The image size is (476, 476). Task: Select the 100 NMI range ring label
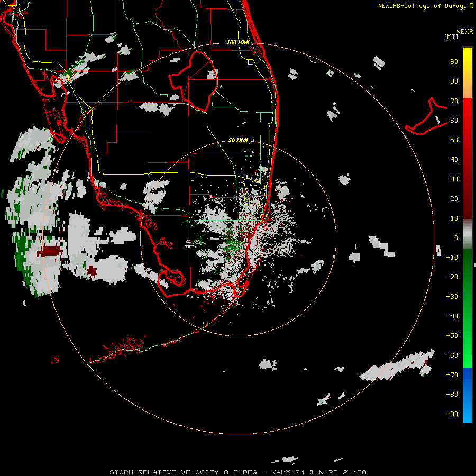[x=238, y=42]
